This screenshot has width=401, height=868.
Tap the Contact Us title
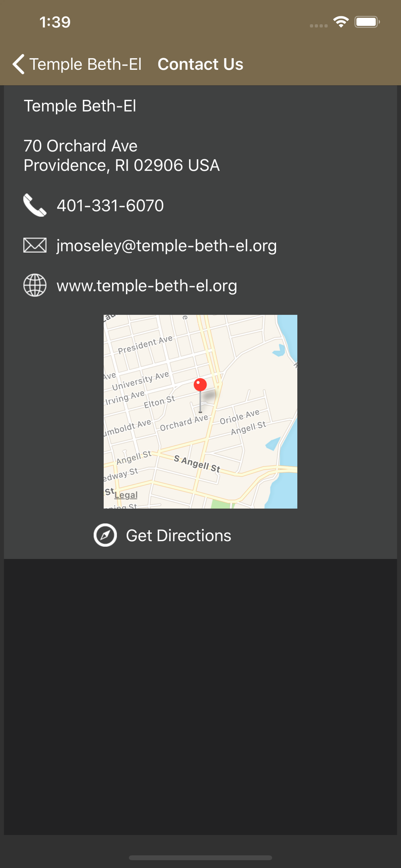[200, 64]
